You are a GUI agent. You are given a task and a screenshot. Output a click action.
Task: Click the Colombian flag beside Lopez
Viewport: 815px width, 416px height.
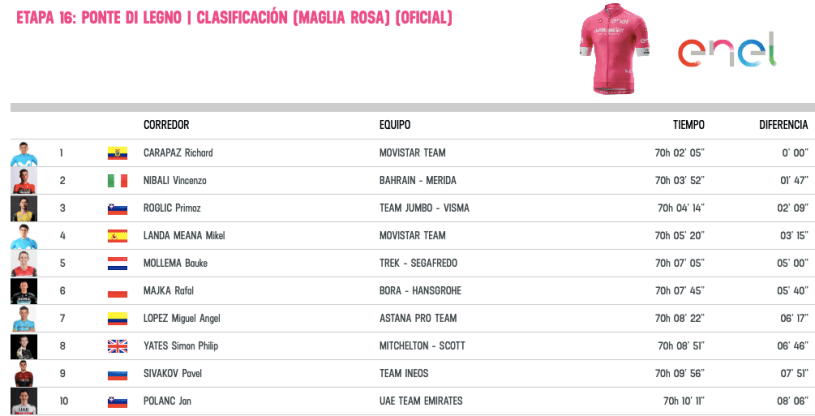pos(117,319)
